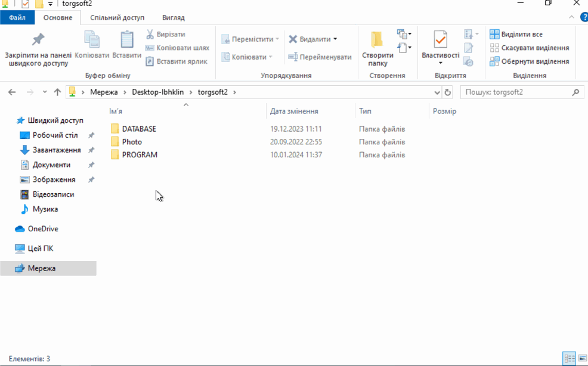Screen dimensions: 588x366
Task: Open the address bar history dropdown
Action: [x=437, y=92]
